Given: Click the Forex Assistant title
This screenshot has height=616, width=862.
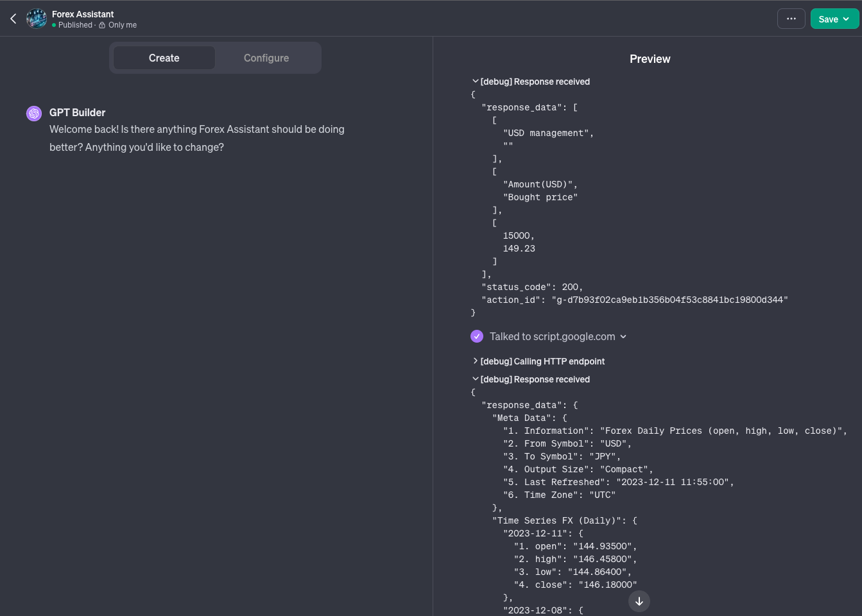Looking at the screenshot, I should (83, 14).
